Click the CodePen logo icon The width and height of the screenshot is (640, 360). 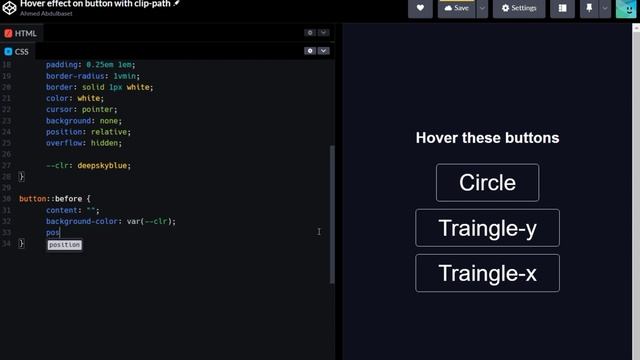tap(9, 7)
